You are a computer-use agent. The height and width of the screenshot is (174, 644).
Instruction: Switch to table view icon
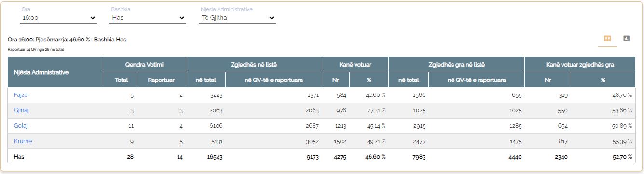coord(608,39)
